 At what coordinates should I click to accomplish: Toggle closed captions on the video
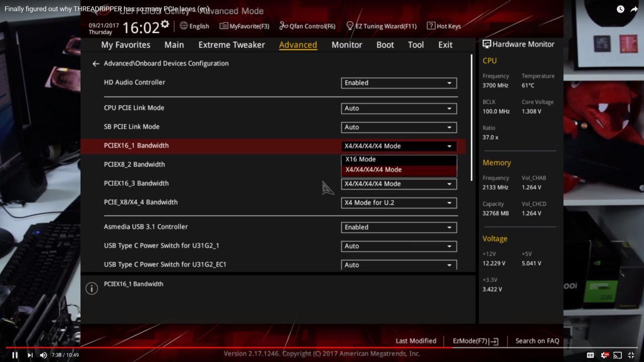[590, 355]
